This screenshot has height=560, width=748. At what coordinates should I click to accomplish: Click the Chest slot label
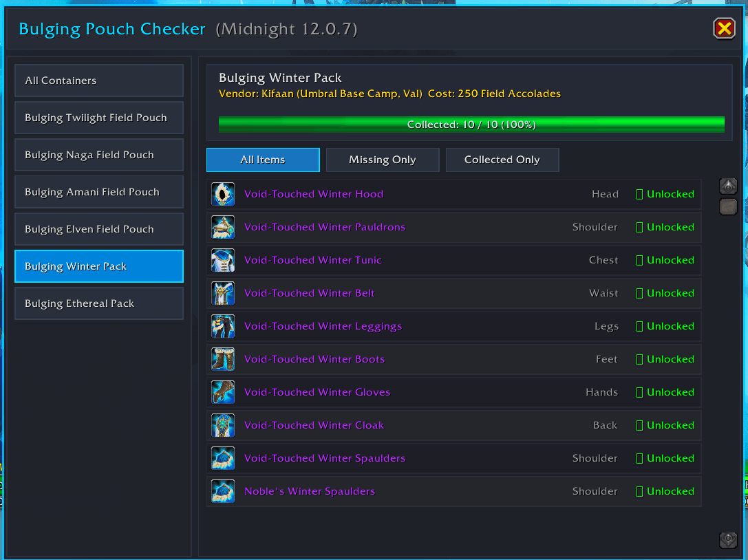click(603, 260)
